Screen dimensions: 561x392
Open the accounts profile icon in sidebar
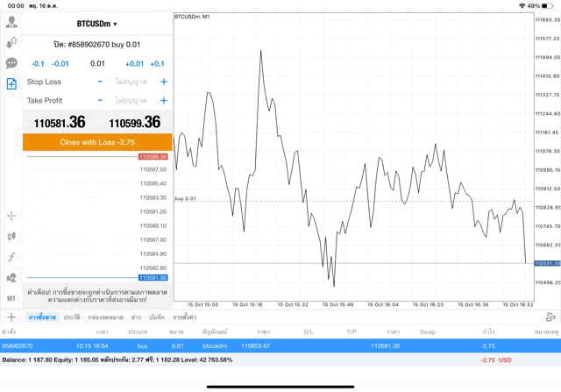[x=11, y=22]
